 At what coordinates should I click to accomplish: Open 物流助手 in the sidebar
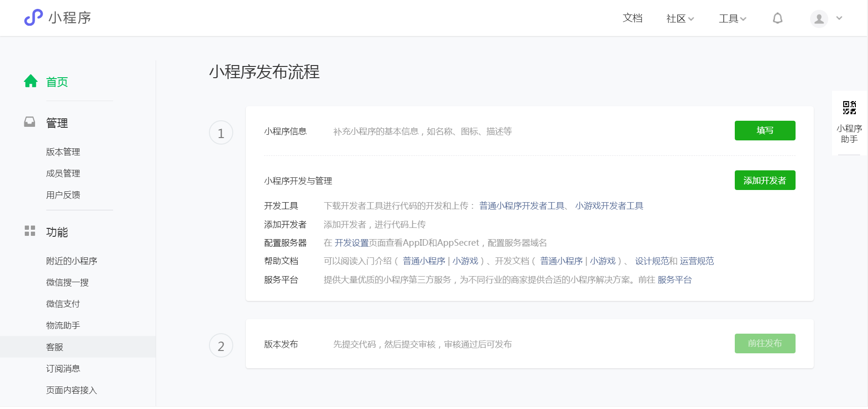63,326
